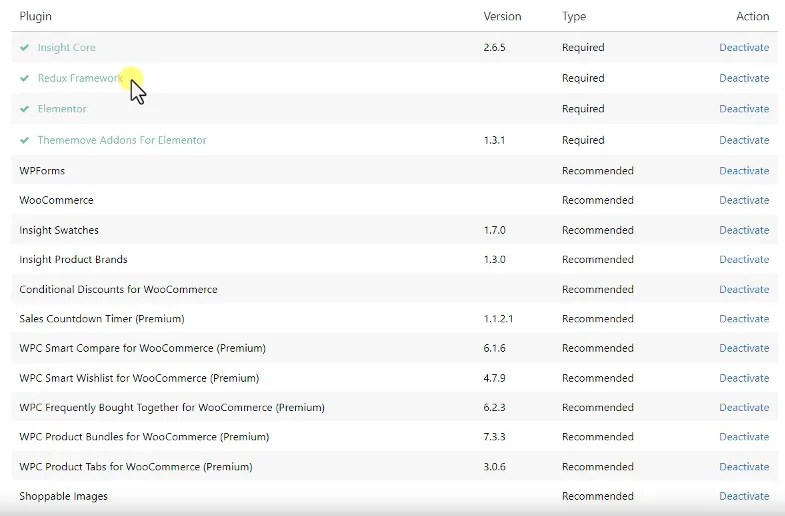Deactivate WPC Smart Wishlist for WooCommerce
785x516 pixels.
(x=744, y=378)
